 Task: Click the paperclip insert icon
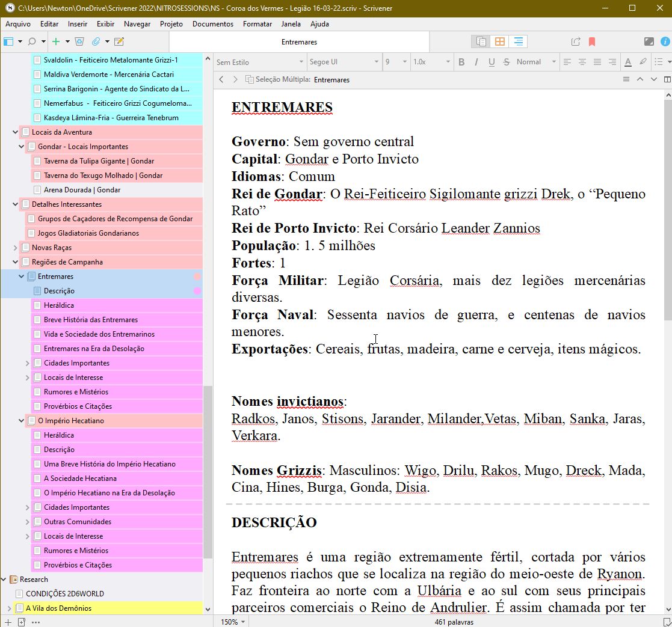tap(96, 41)
